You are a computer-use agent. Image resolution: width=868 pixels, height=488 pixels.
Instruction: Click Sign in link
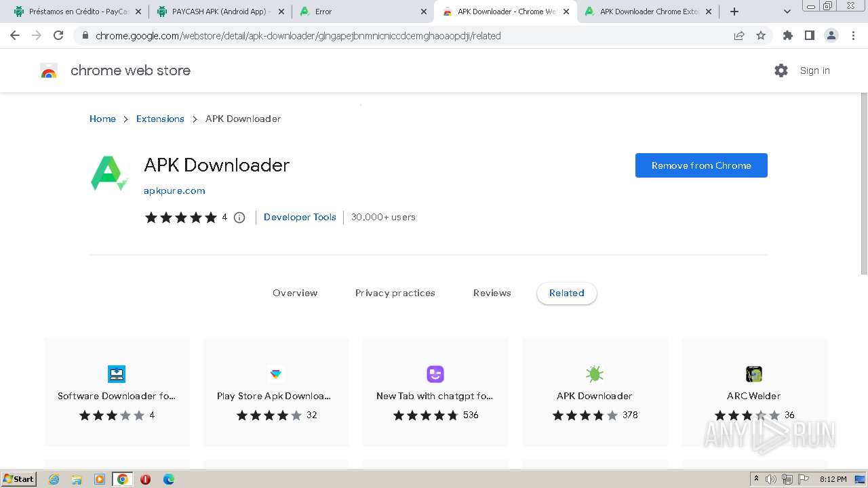[814, 70]
